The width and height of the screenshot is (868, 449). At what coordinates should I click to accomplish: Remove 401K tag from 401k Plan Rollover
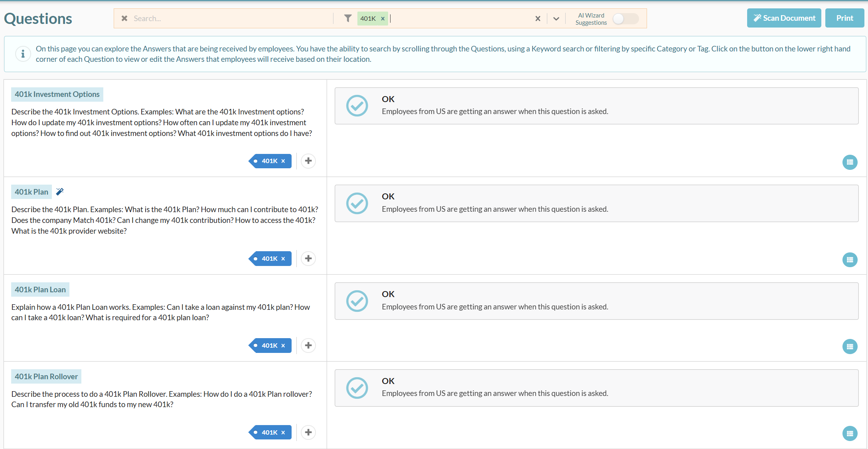click(x=283, y=433)
